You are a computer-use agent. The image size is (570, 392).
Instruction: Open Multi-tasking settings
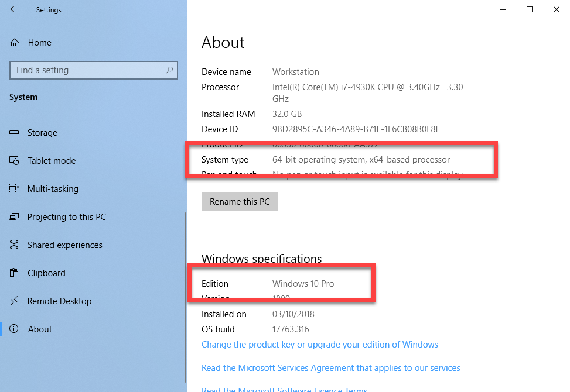[93, 189]
